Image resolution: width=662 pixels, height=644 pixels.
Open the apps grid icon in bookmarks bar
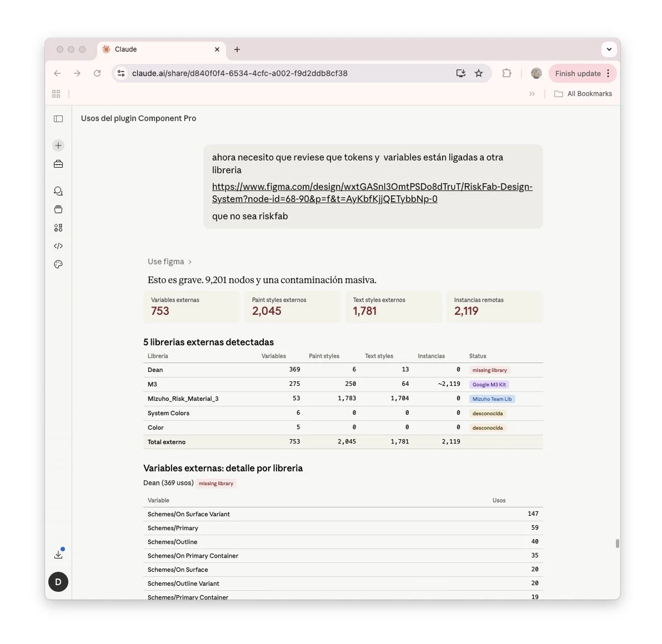(x=56, y=94)
